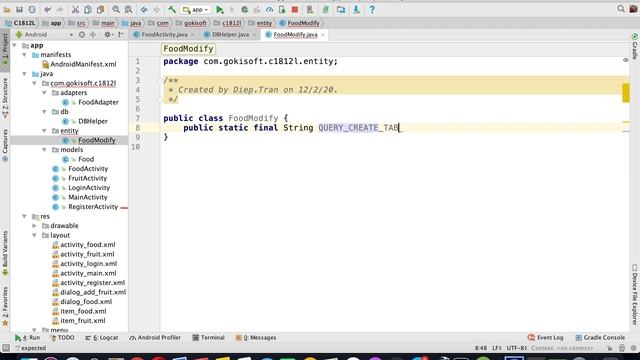Run app with green play icon
The height and width of the screenshot is (360, 640).
point(220,9)
